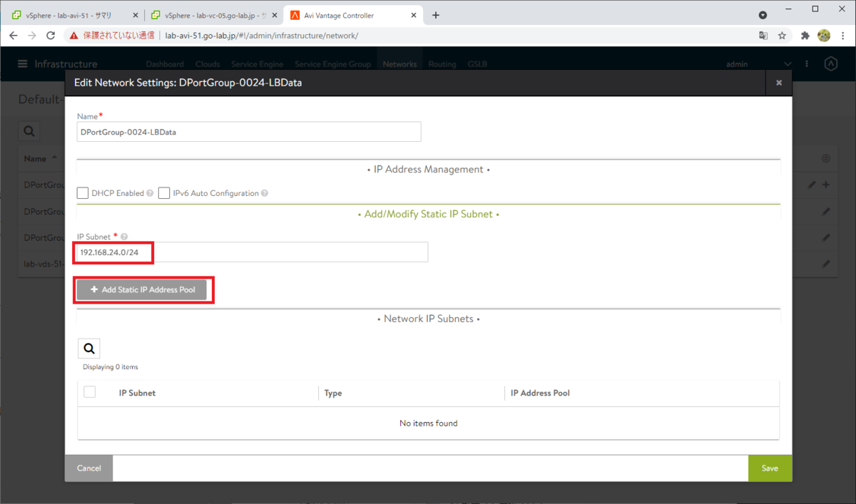Click the browser address bar URL
The width and height of the screenshot is (856, 504).
(x=262, y=35)
